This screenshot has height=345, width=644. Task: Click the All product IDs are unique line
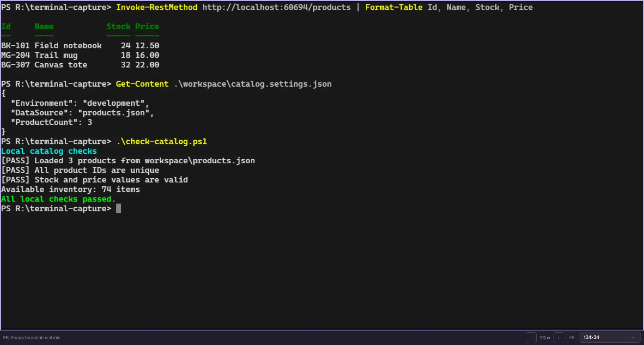pos(80,170)
